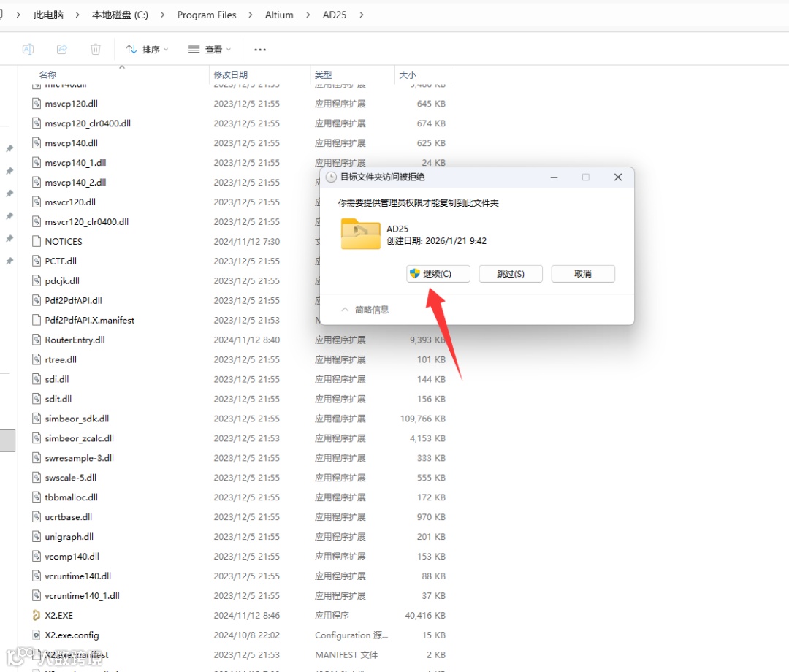Click AD25 in the breadcrumb path

pyautogui.click(x=335, y=15)
